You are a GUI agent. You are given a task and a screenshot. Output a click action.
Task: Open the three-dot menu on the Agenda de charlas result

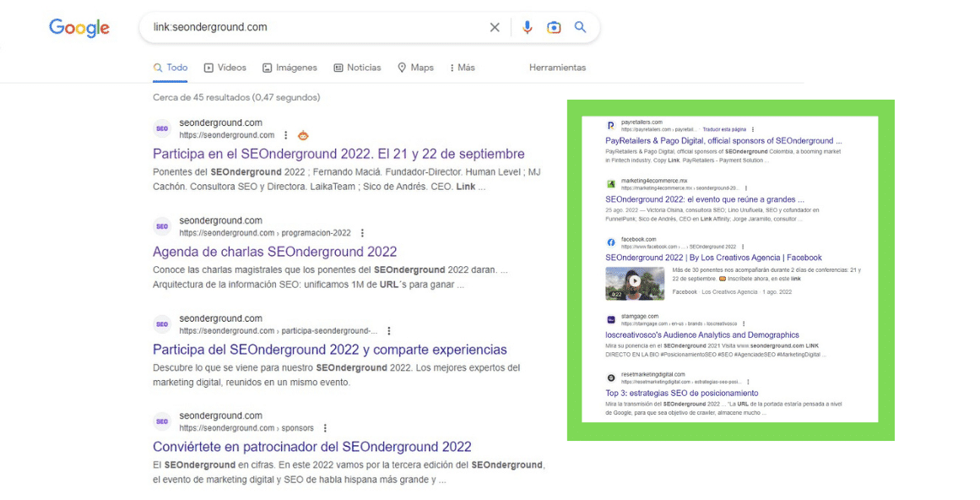coord(362,231)
